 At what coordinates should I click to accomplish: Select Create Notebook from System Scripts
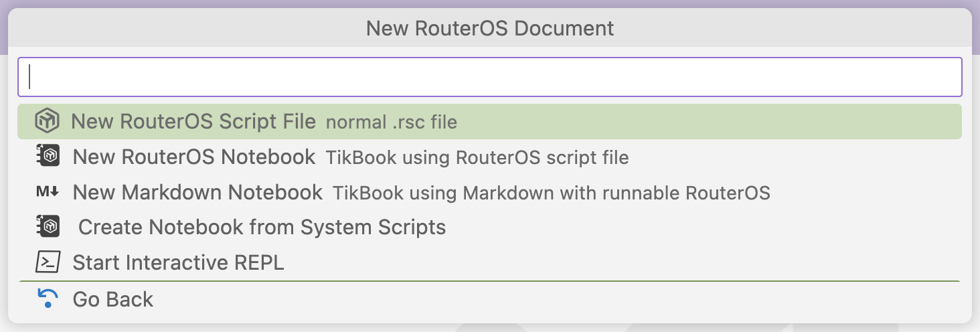tap(262, 227)
